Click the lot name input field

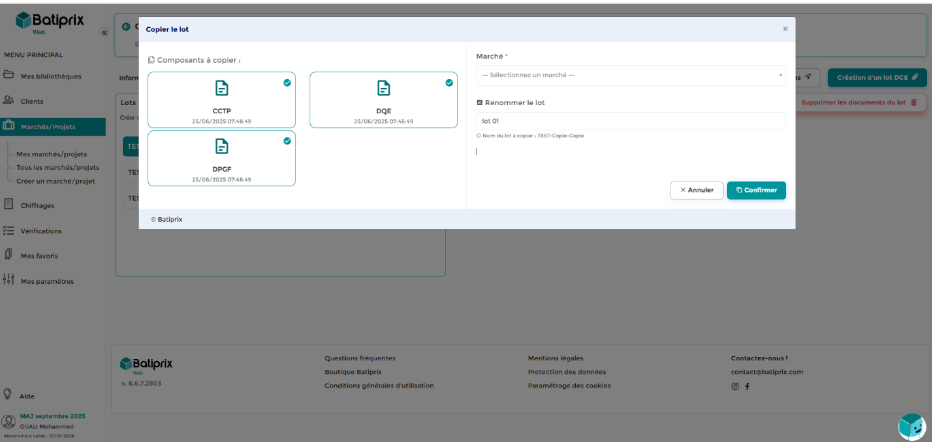point(631,121)
